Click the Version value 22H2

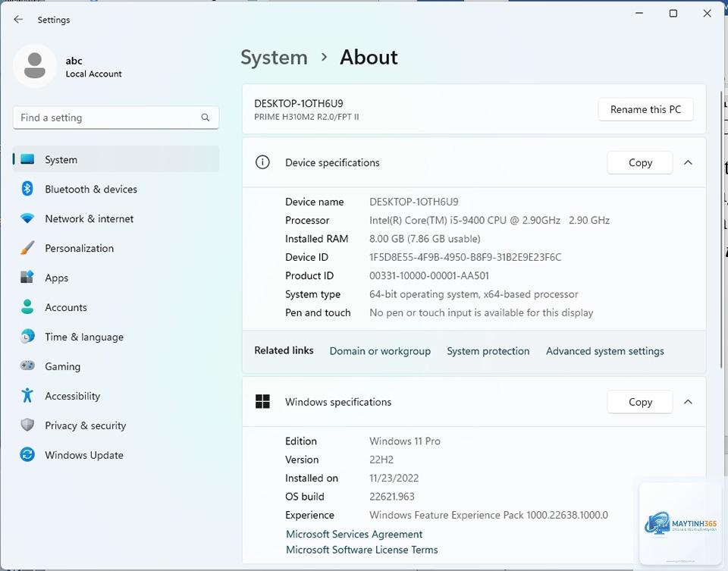click(381, 460)
